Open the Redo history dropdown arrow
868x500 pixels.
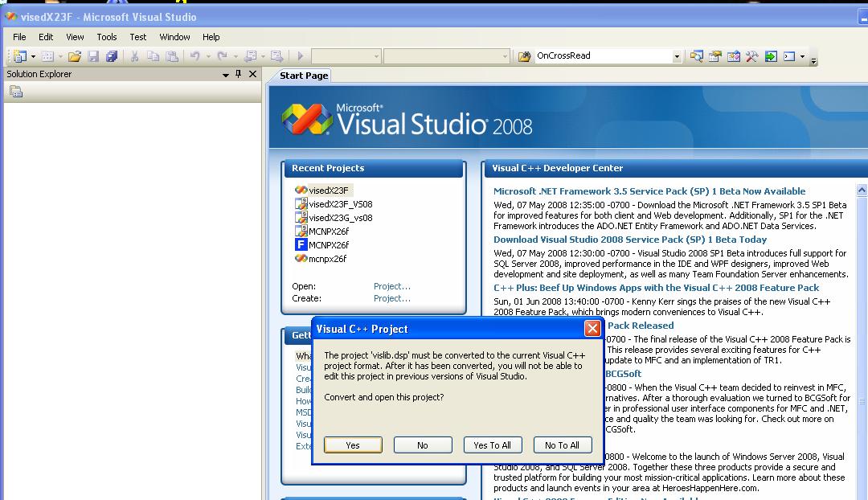pos(235,56)
